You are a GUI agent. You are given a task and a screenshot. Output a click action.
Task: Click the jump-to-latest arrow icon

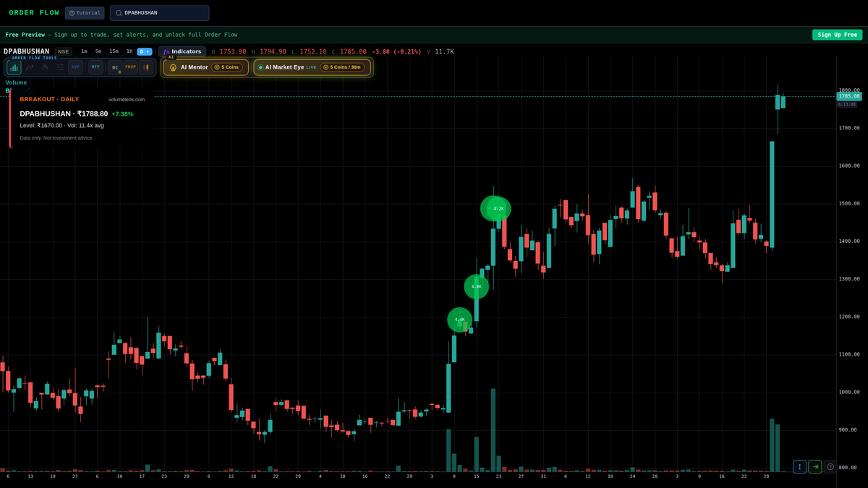[815, 467]
